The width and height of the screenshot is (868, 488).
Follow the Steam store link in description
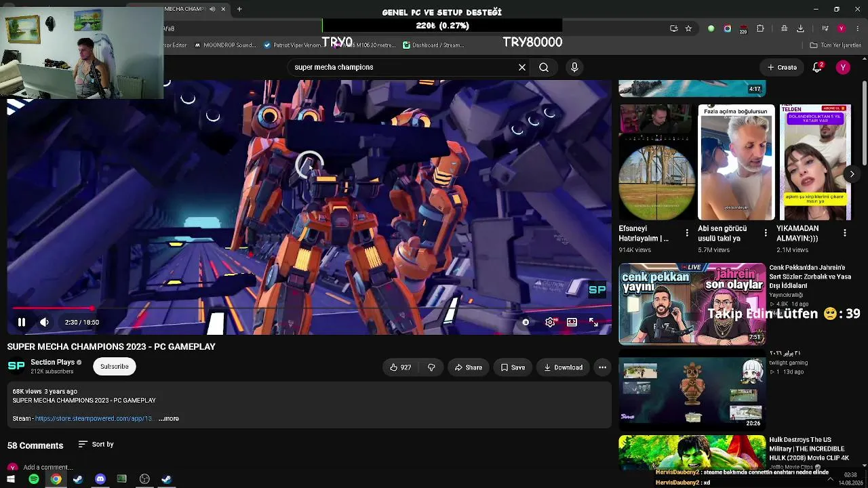point(94,419)
